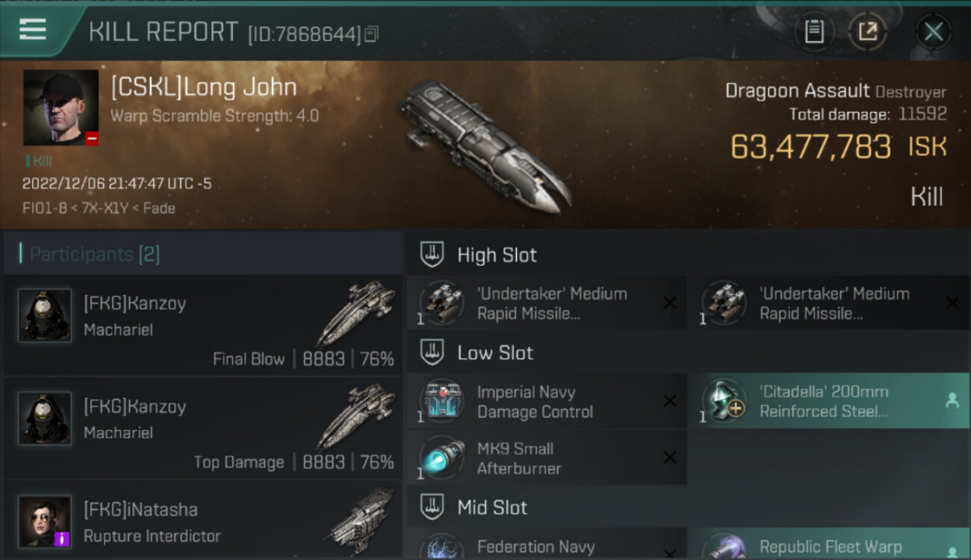Open the MK9 Small Afterburner module
Image resolution: width=971 pixels, height=560 pixels.
547,458
